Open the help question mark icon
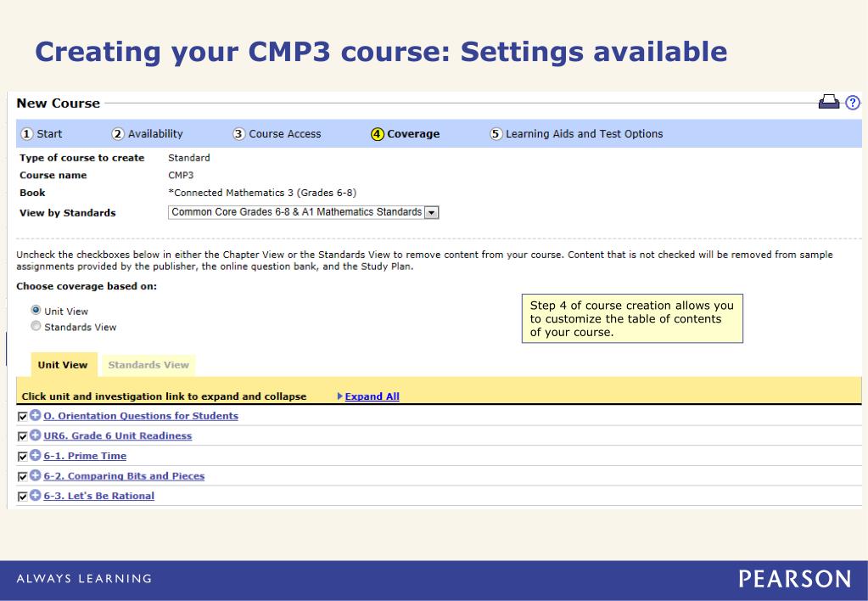Screen dimensions: 868x601 pos(853,103)
